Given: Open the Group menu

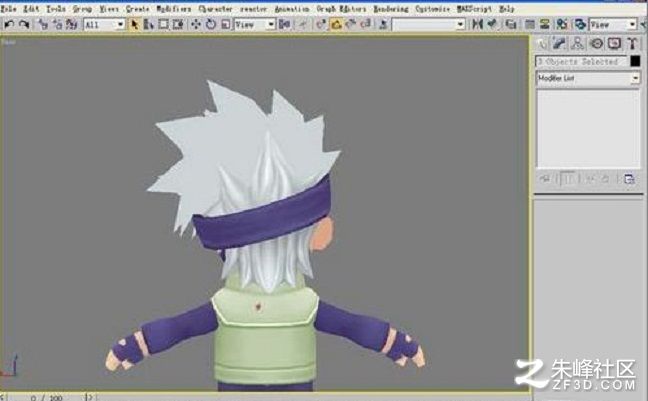Looking at the screenshot, I should (x=82, y=9).
